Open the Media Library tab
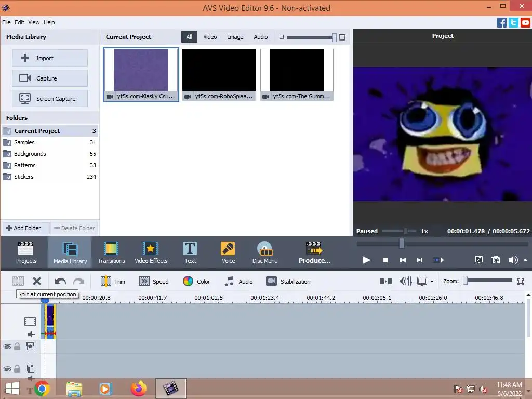This screenshot has height=399, width=532. click(70, 252)
